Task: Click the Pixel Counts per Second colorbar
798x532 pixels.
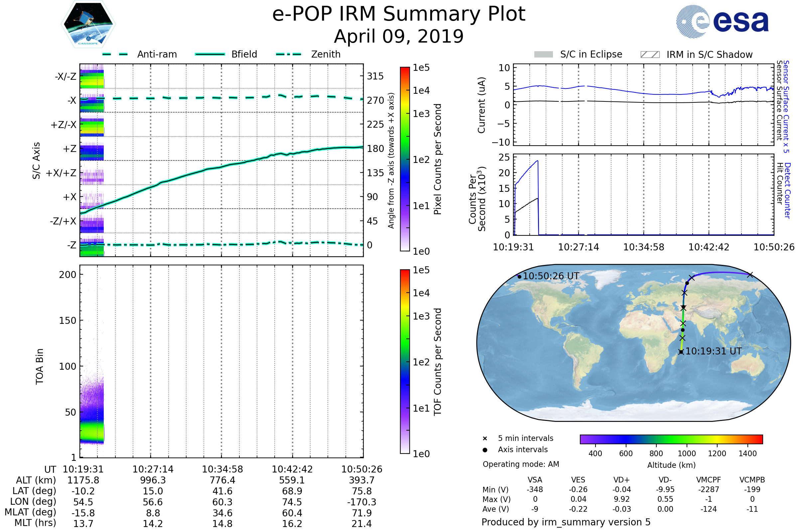Action: coord(405,159)
